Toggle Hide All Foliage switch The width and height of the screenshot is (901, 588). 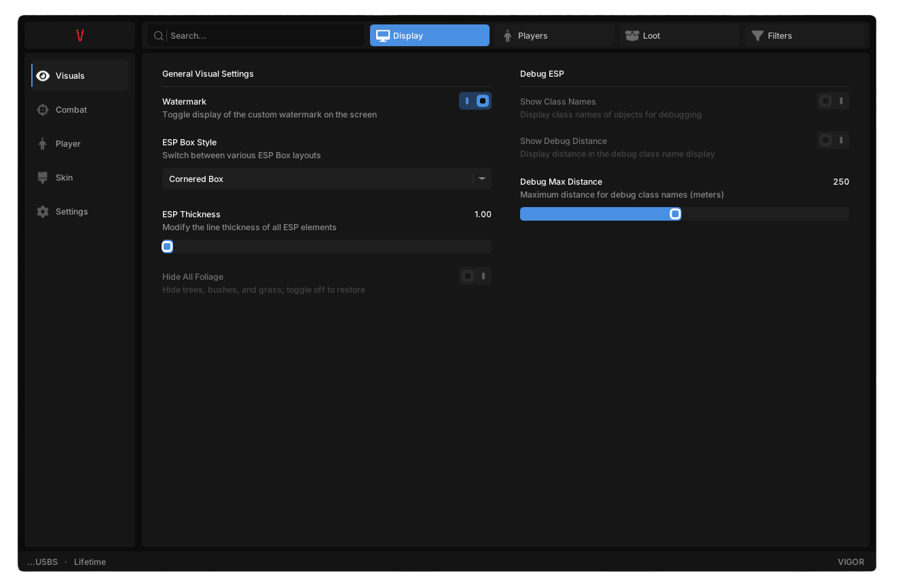pyautogui.click(x=475, y=276)
